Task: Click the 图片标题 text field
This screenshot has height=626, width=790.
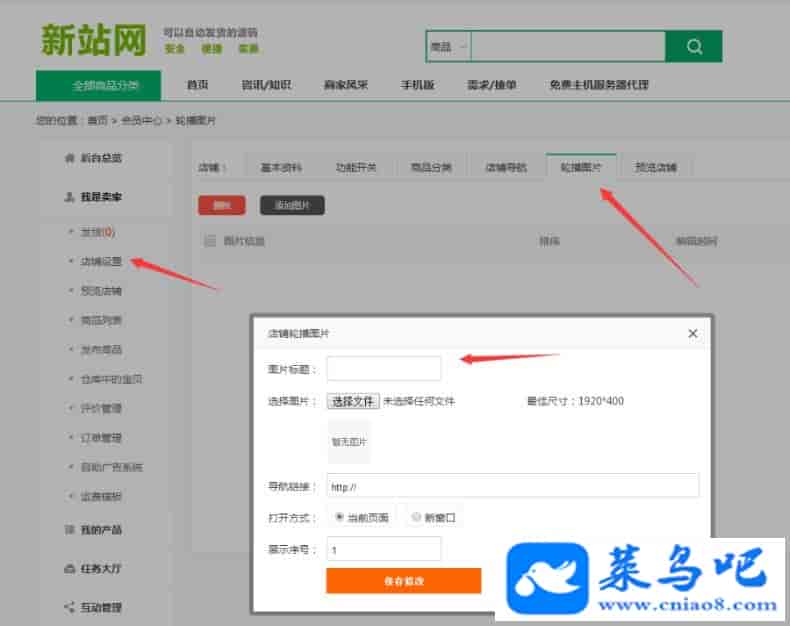Action: (x=383, y=369)
